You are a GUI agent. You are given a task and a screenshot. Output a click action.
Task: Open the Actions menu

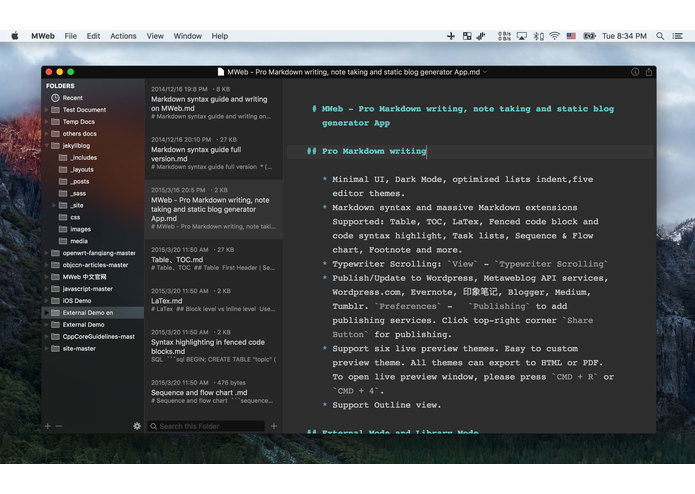coord(123,36)
